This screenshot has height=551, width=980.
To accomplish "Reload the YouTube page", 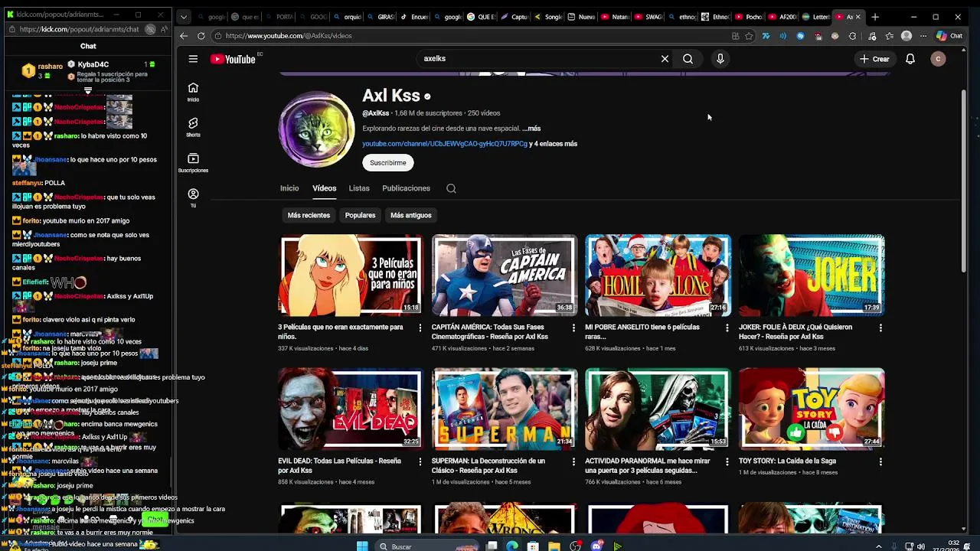I will (201, 36).
